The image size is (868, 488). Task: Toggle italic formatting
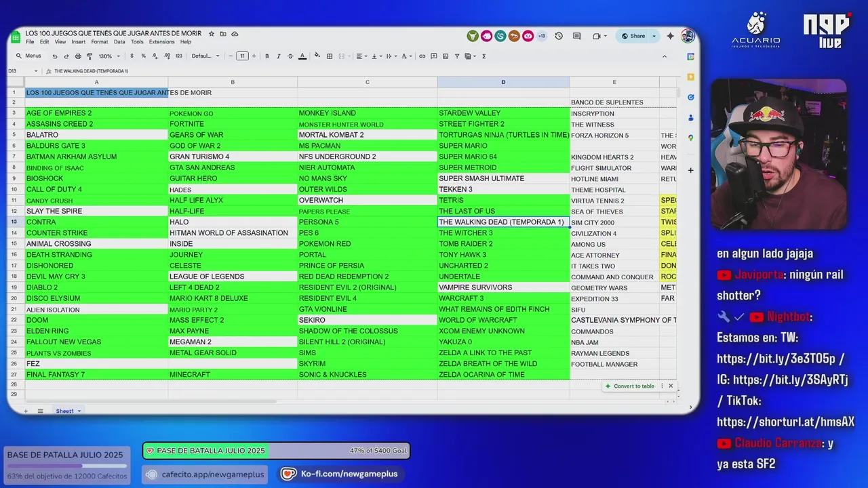coord(279,56)
